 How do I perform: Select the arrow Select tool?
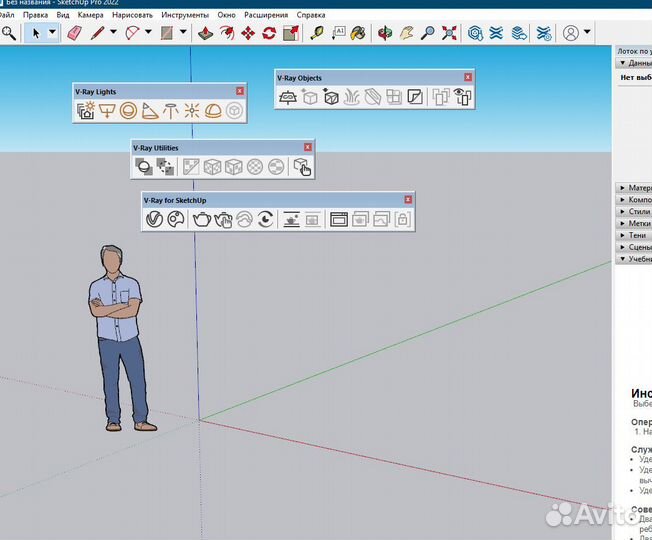coord(36,33)
